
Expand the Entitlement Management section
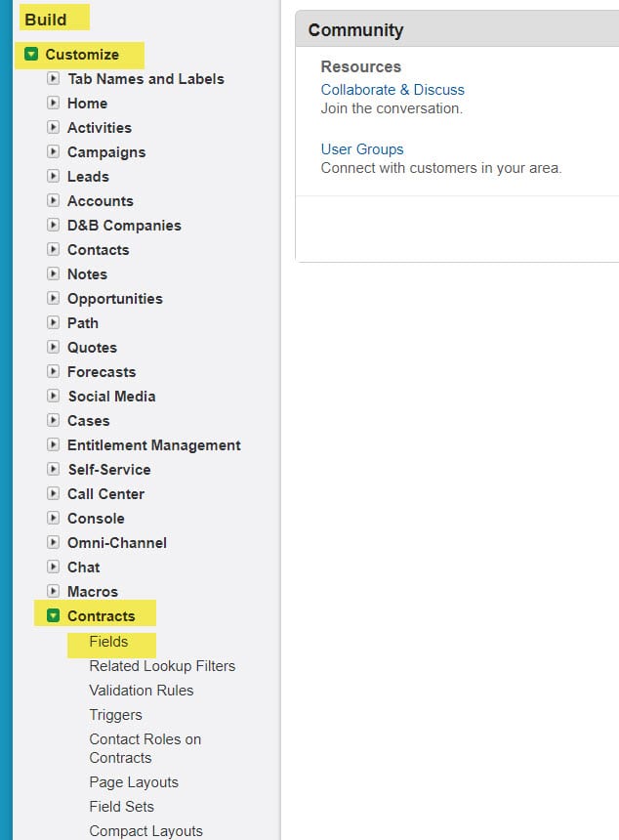tap(53, 445)
